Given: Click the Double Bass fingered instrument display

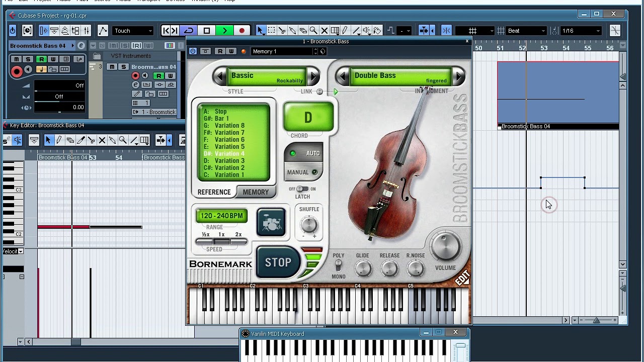Looking at the screenshot, I should [400, 76].
